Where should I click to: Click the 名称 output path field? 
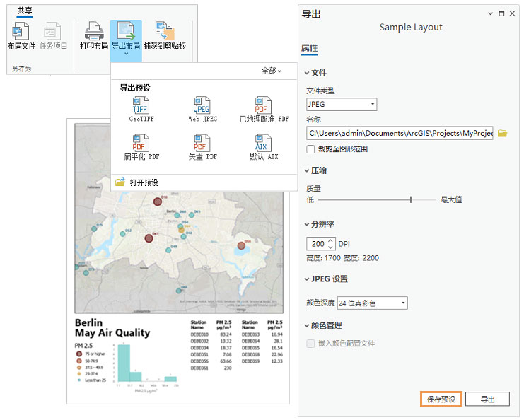(400, 134)
